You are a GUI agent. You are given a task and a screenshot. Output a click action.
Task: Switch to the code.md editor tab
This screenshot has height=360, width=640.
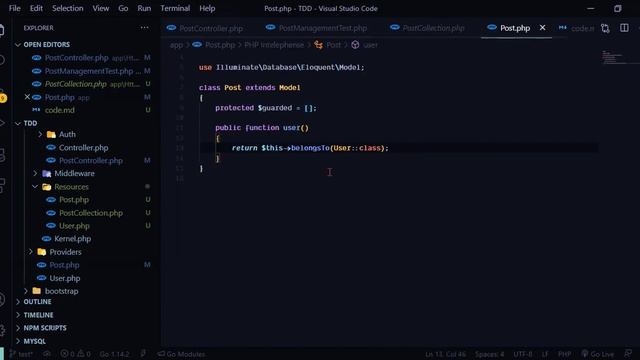tap(576, 28)
